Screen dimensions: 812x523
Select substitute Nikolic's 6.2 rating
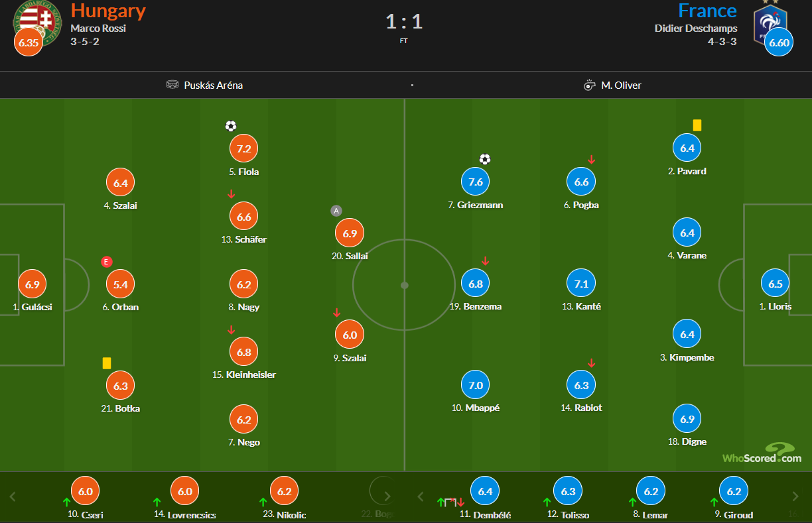pyautogui.click(x=285, y=492)
